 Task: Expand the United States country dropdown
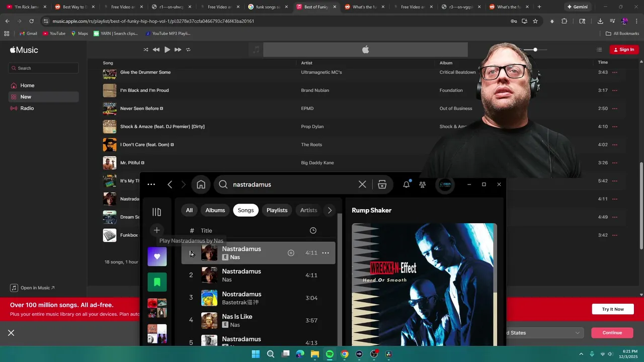click(545, 333)
